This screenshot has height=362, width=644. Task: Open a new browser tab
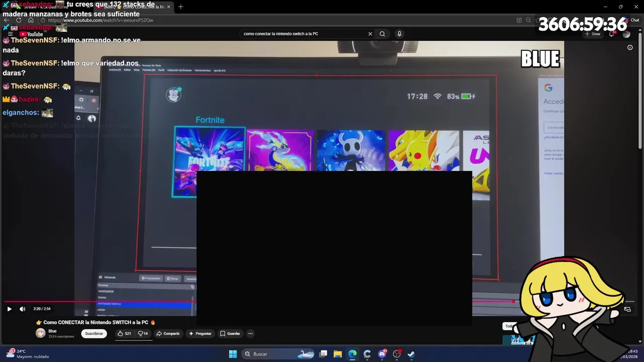pyautogui.click(x=181, y=7)
